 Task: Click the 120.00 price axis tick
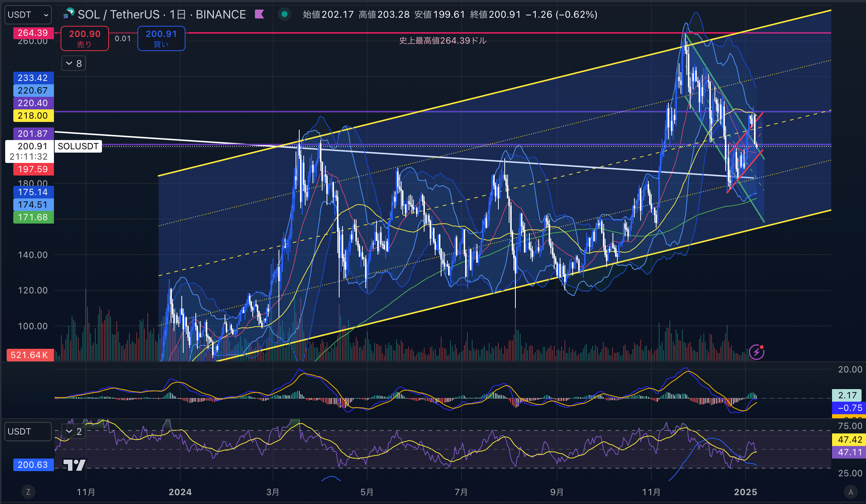[x=33, y=290]
